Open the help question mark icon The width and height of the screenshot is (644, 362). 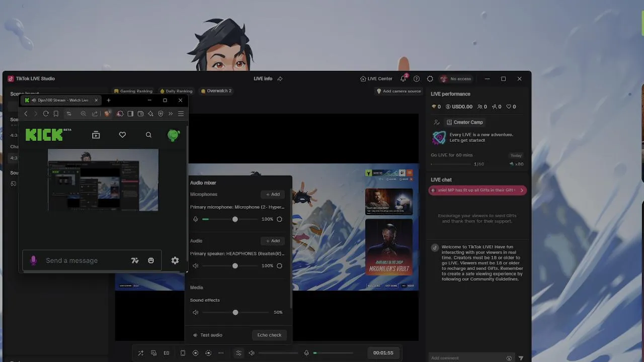tap(417, 79)
